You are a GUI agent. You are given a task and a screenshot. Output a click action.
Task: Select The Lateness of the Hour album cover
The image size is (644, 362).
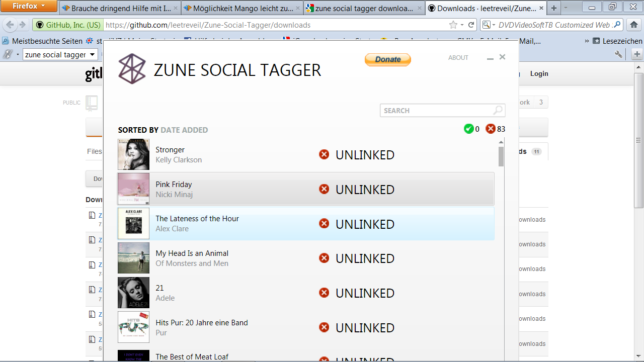pos(133,224)
